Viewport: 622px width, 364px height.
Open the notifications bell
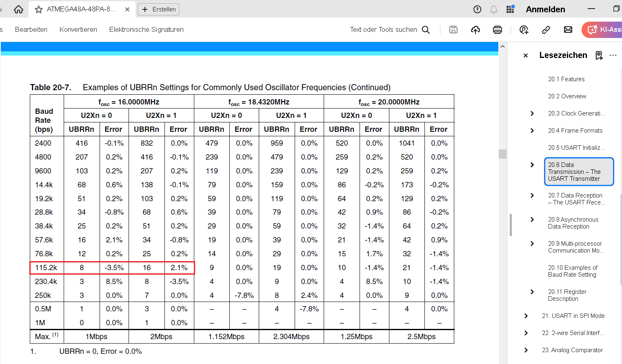point(494,9)
